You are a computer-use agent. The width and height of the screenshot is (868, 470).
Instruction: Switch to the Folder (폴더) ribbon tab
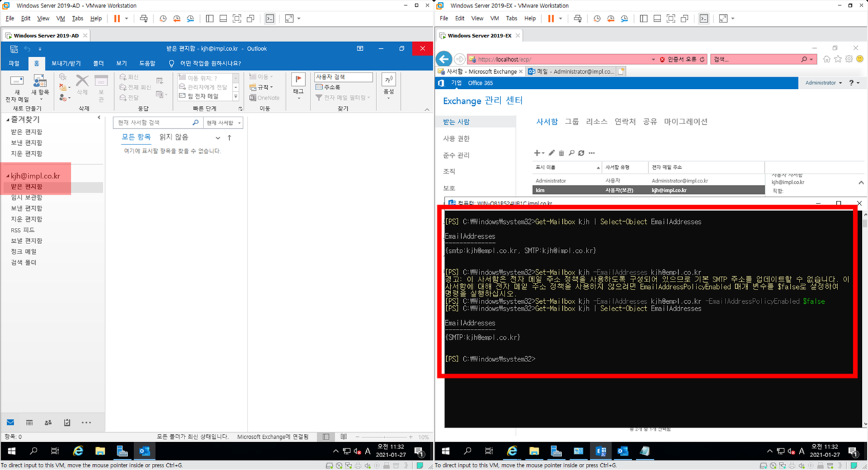click(x=98, y=63)
